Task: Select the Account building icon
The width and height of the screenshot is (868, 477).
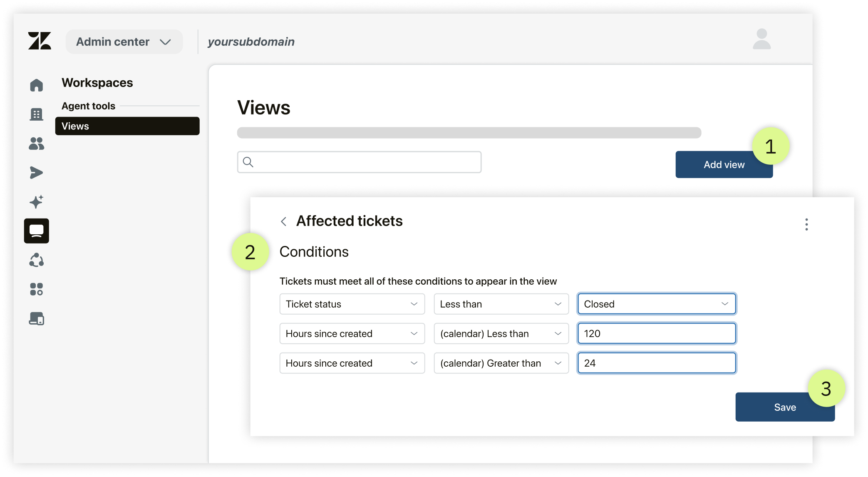Action: pyautogui.click(x=37, y=114)
